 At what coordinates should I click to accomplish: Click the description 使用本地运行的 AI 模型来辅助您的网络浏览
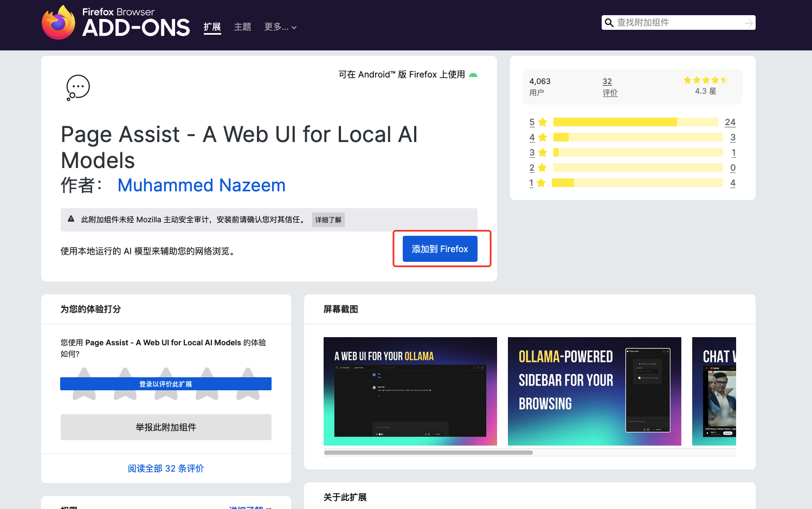tap(148, 251)
